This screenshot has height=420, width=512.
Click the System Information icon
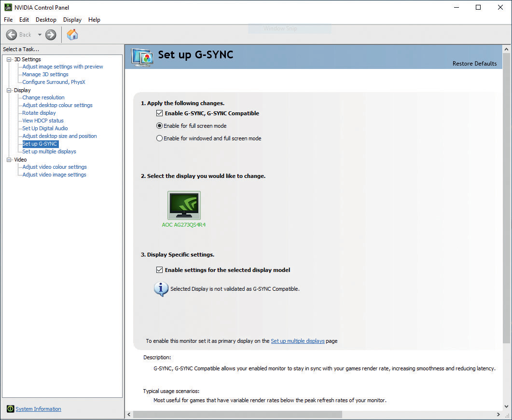[11, 408]
